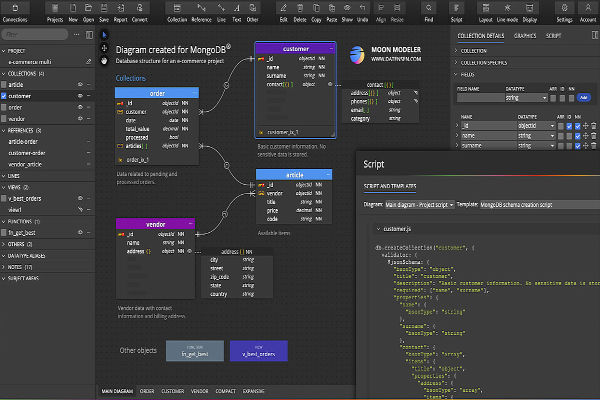Toggle ID checkbox for the _id field

pos(569,126)
